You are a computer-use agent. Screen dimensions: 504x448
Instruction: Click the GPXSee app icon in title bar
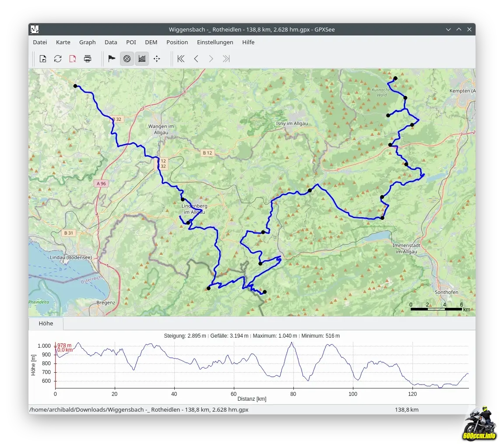[x=35, y=29]
